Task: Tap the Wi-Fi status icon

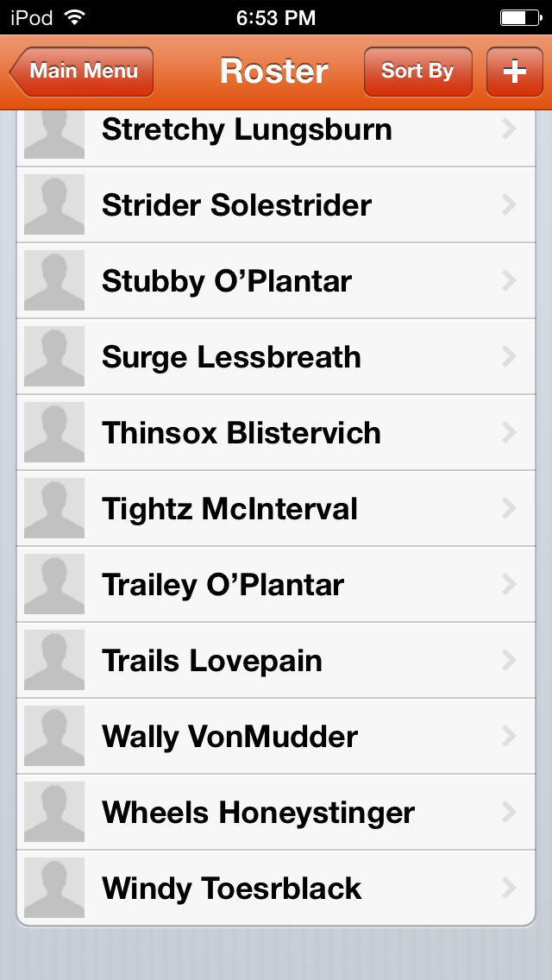Action: click(75, 17)
